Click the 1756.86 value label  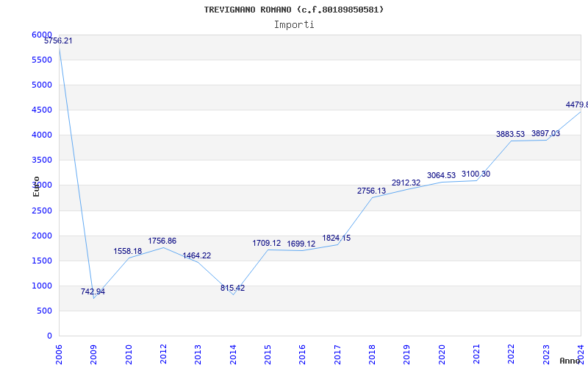[162, 241]
